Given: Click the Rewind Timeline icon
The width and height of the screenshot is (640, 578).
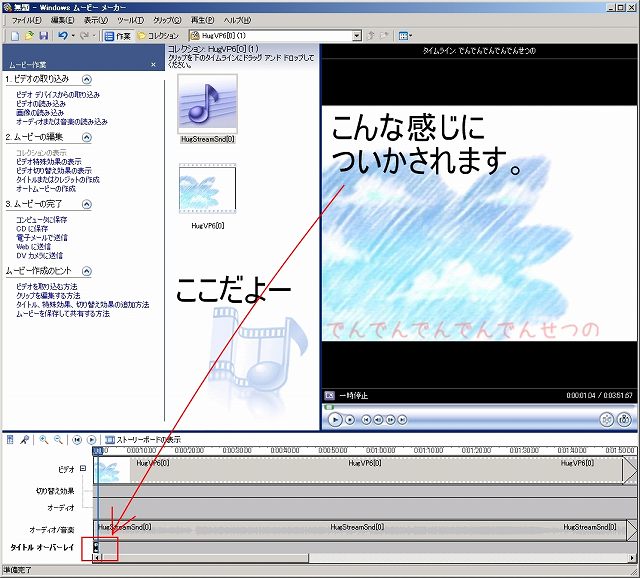Looking at the screenshot, I should point(77,440).
